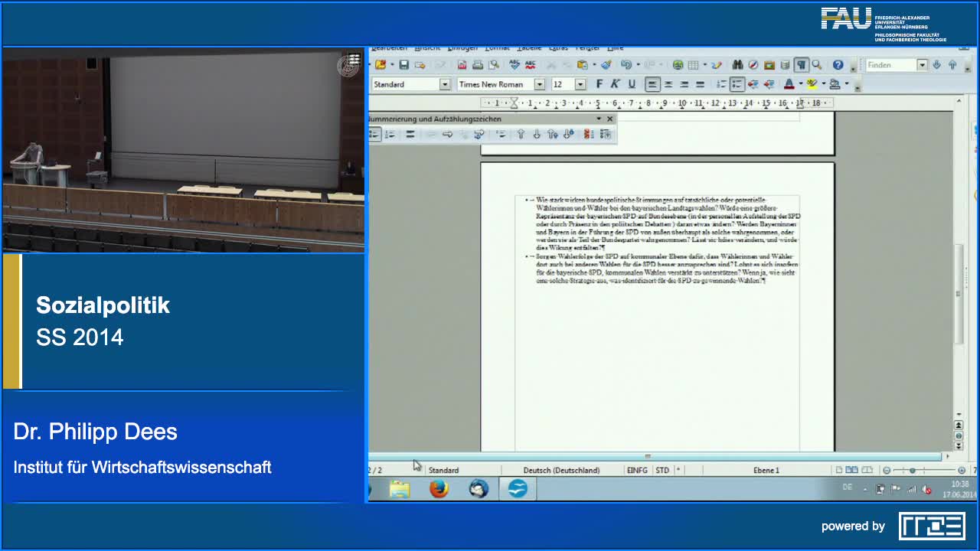Start the spellcheck
980x551 pixels.
[x=513, y=64]
